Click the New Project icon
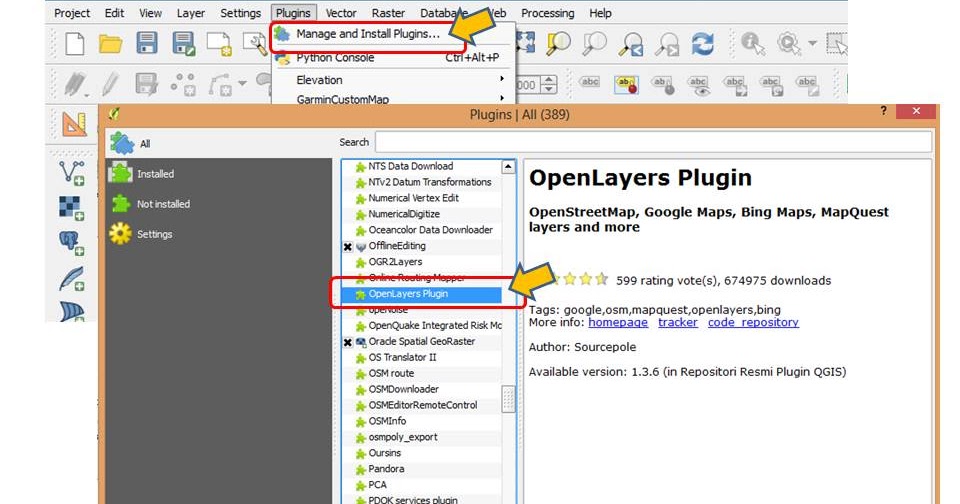This screenshot has width=960, height=504. point(75,44)
